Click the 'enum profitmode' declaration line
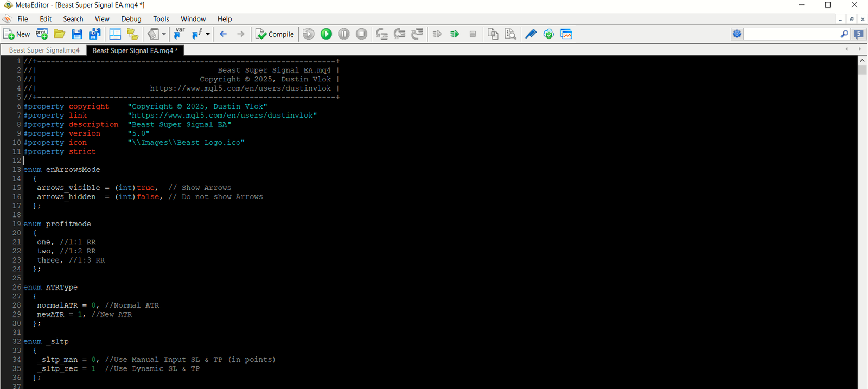The width and height of the screenshot is (868, 389). [58, 224]
